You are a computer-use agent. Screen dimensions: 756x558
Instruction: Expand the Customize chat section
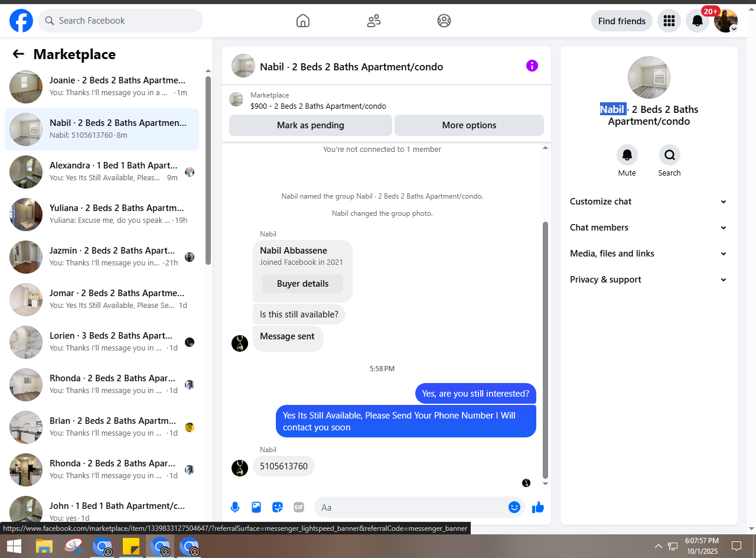649,202
